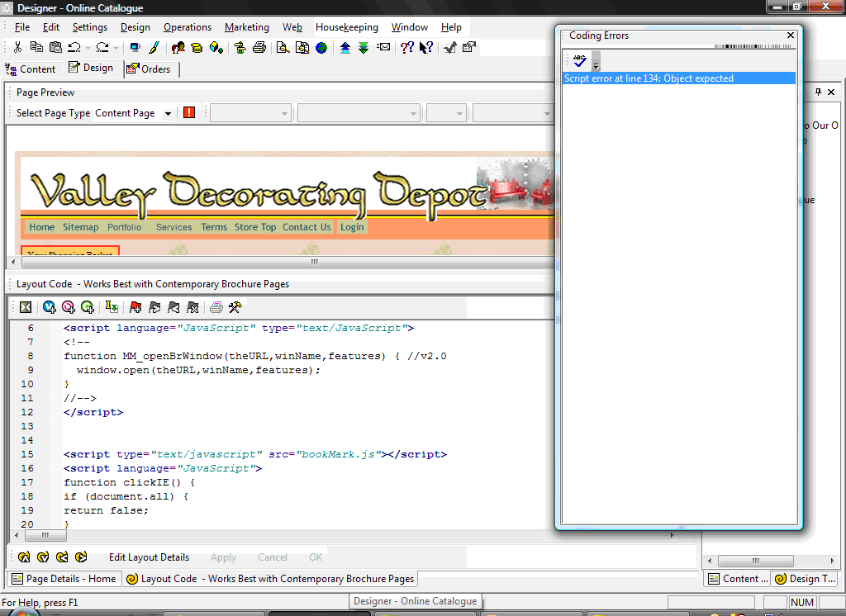Click the Cut scissors icon
Screen dimensions: 846x616
(x=17, y=48)
